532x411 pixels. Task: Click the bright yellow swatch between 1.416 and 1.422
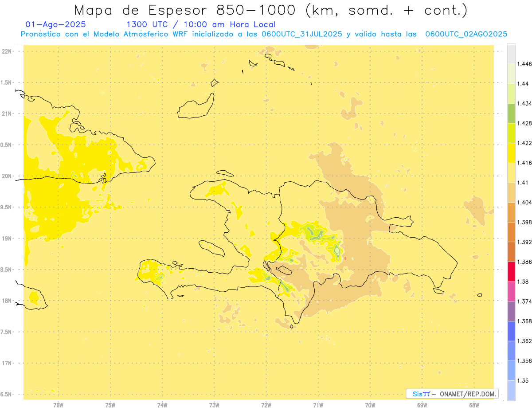[511, 153]
